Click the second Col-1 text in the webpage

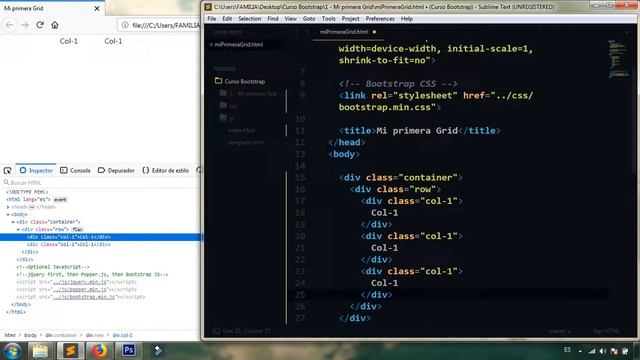coord(113,41)
